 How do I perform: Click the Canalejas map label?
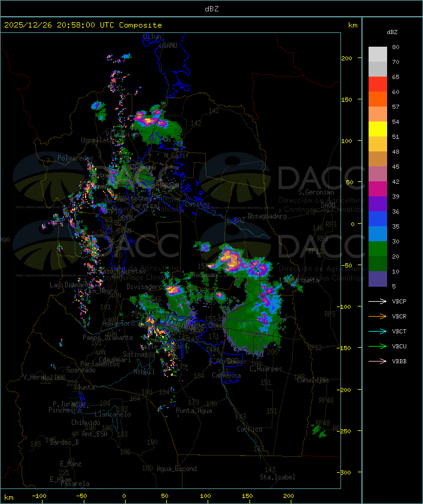(x=313, y=380)
